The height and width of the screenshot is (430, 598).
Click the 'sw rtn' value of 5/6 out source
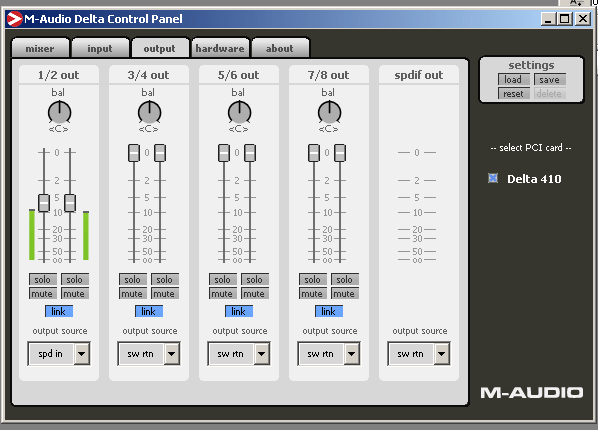pyautogui.click(x=231, y=354)
